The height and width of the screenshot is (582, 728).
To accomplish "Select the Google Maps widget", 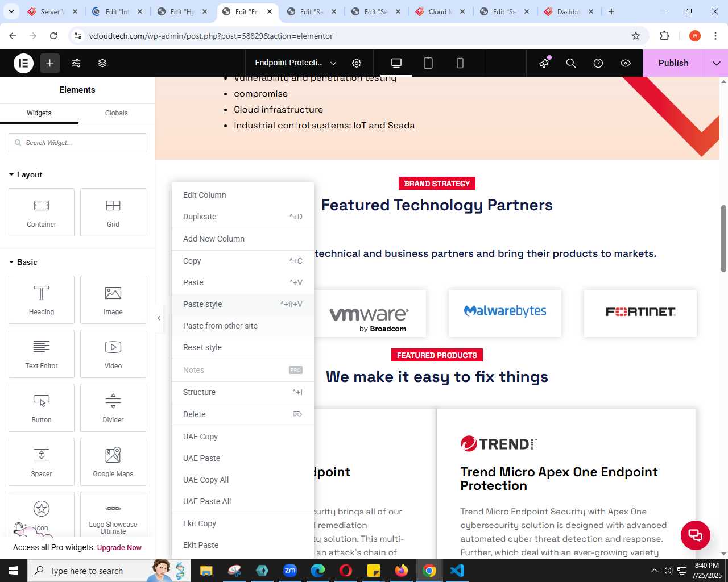I will tap(113, 462).
